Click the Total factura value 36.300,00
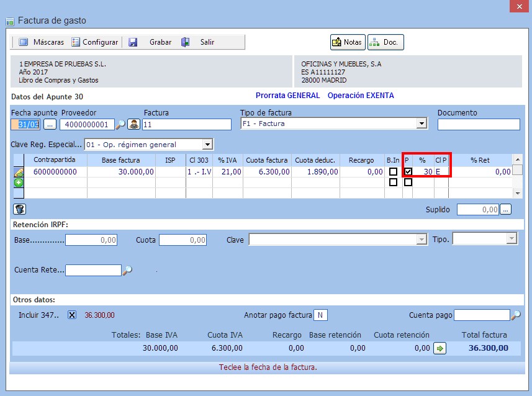The width and height of the screenshot is (532, 396). pyautogui.click(x=488, y=348)
